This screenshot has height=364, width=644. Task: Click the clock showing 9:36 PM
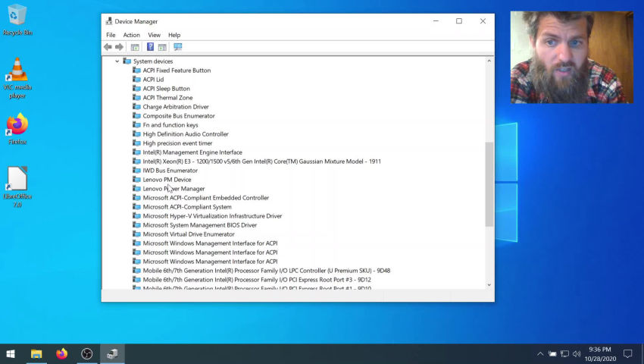point(602,353)
